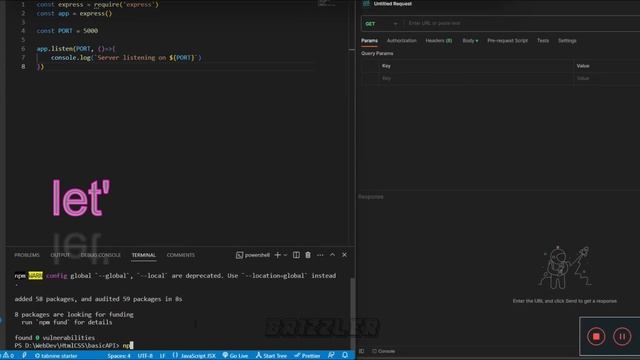Select the Terminal tab
Image resolution: width=640 pixels, height=360 pixels.
tap(144, 255)
